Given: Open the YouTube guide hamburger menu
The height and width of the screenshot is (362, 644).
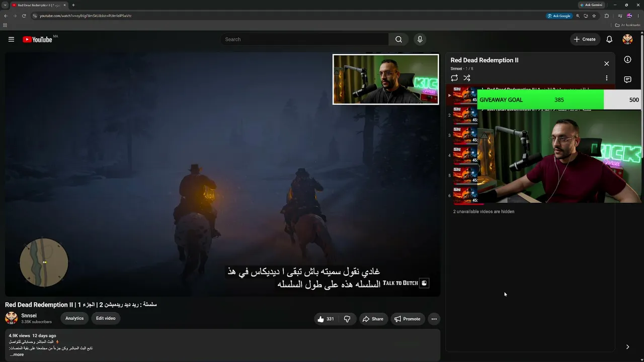Looking at the screenshot, I should point(11,39).
